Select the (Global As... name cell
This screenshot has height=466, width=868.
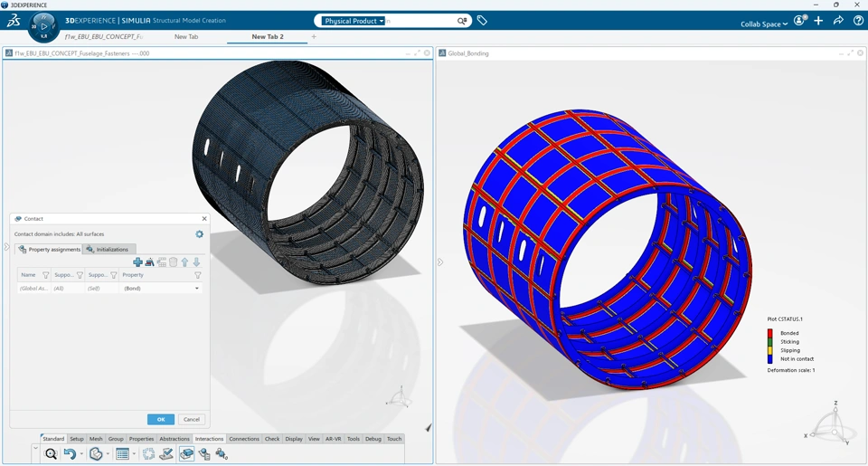pos(33,289)
